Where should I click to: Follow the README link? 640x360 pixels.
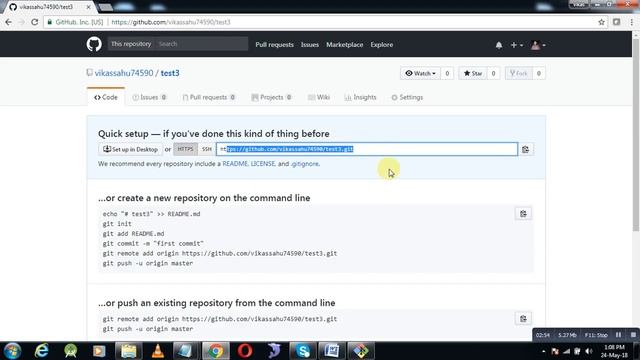pos(235,164)
